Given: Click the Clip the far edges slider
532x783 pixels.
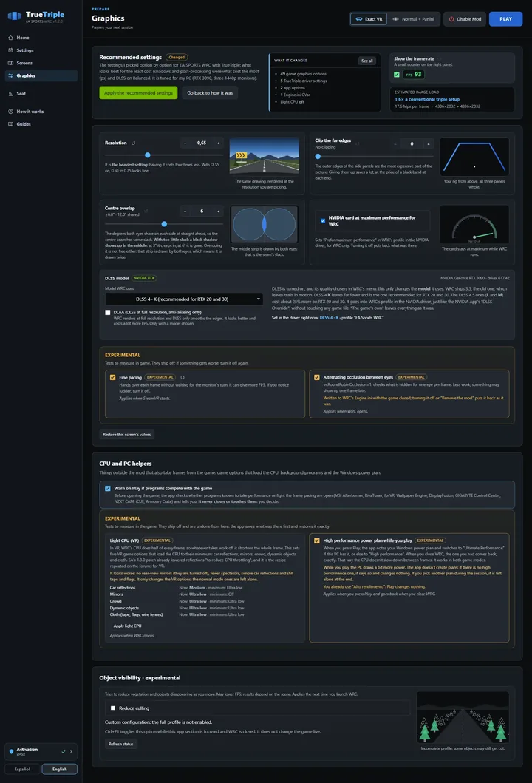Looking at the screenshot, I should coord(373,156).
